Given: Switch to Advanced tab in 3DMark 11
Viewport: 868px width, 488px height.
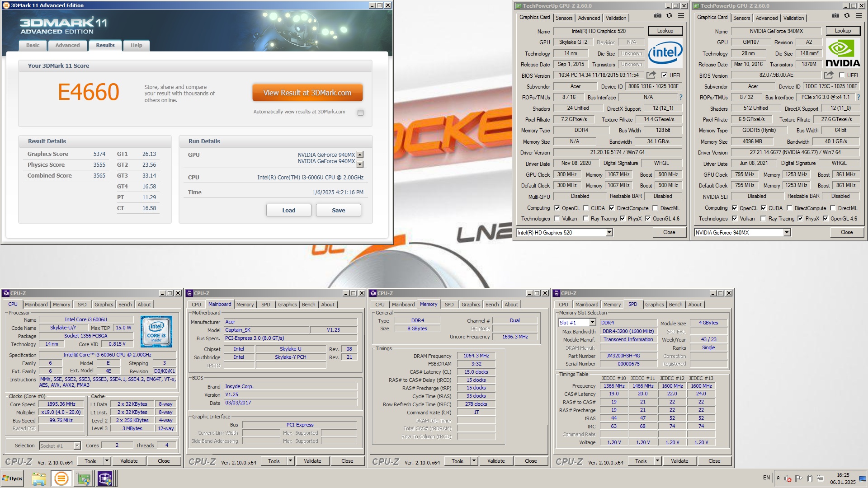Looking at the screenshot, I should 67,45.
